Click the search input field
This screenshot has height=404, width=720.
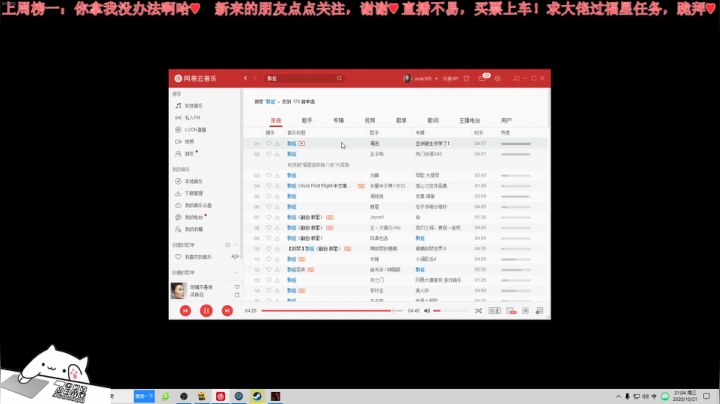pos(301,79)
